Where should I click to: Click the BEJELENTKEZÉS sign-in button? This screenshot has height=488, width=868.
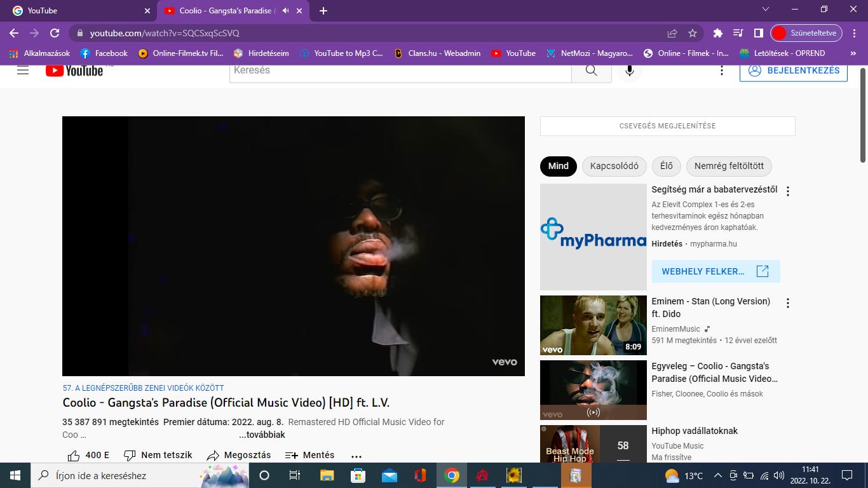[x=793, y=71]
